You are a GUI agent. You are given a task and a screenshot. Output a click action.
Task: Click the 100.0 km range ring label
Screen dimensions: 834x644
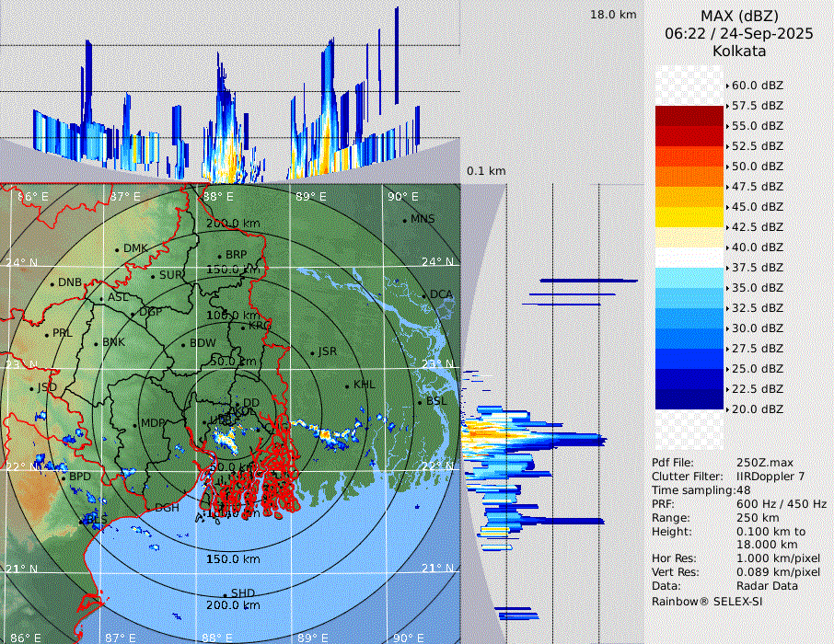231,316
